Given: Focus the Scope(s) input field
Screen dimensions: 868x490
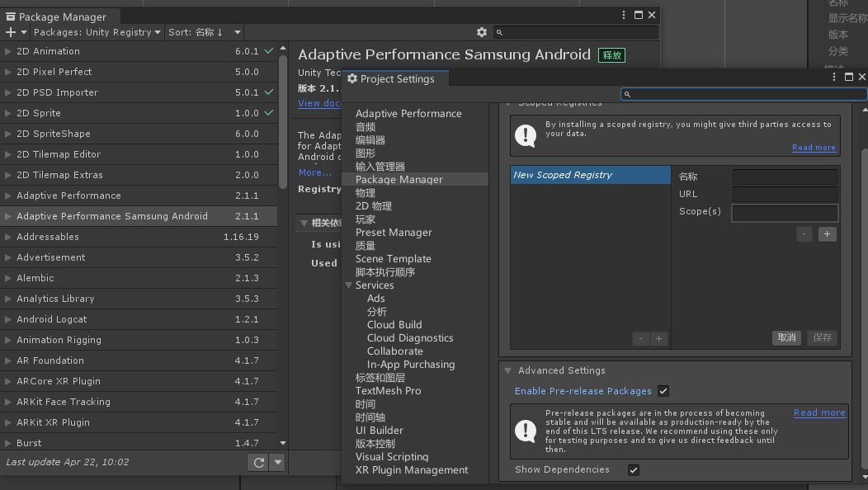Looking at the screenshot, I should 785,213.
